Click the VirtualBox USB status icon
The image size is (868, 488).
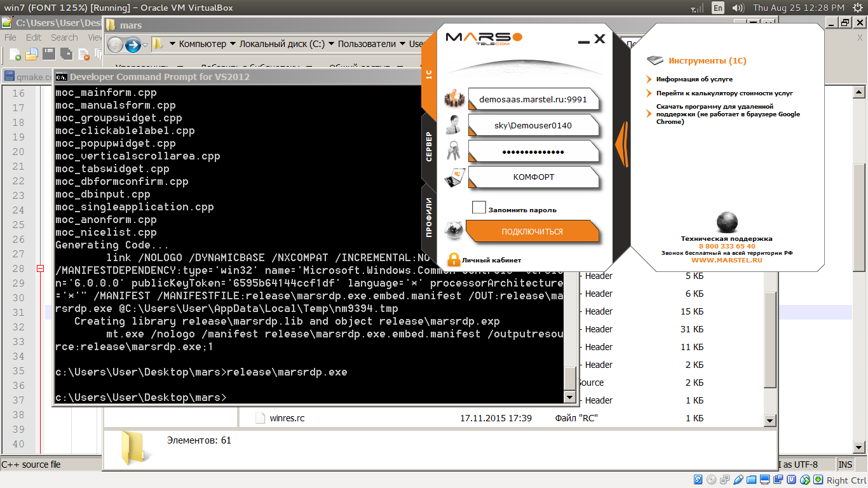tap(738, 480)
